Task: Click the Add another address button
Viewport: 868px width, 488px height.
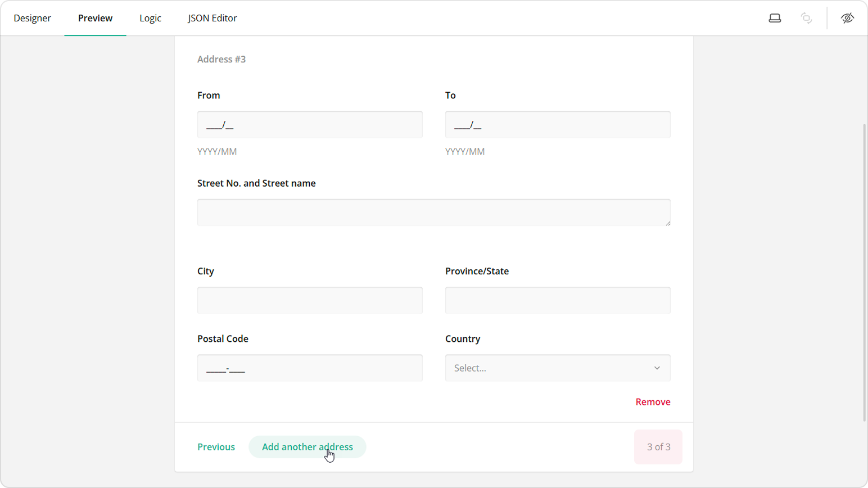Action: [307, 446]
